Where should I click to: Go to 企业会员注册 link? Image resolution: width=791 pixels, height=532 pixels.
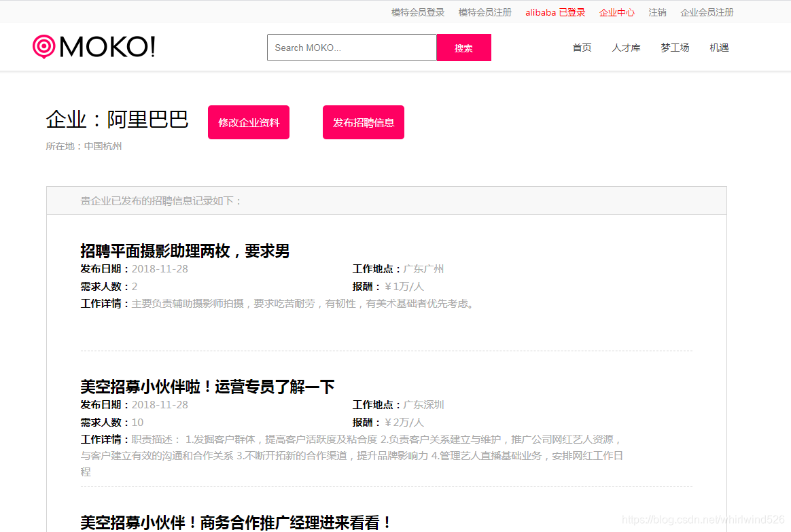707,13
